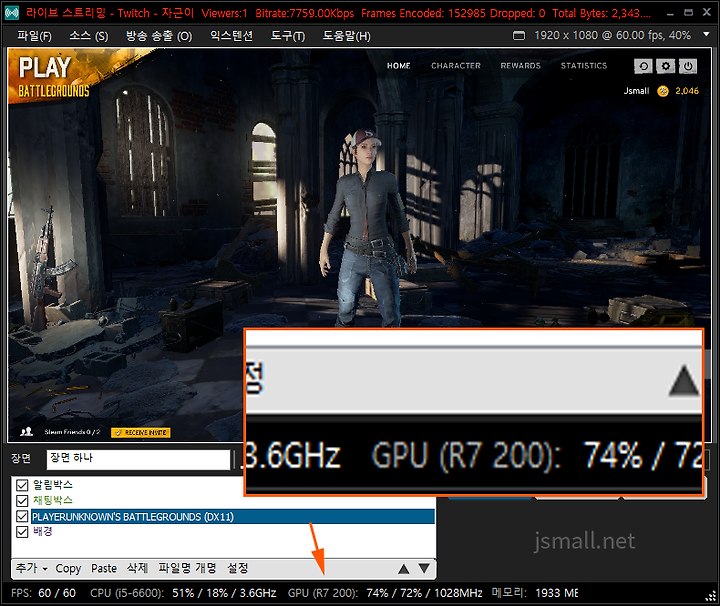Expand the resolution dropdown arrow
The image size is (720, 606).
tap(706, 34)
